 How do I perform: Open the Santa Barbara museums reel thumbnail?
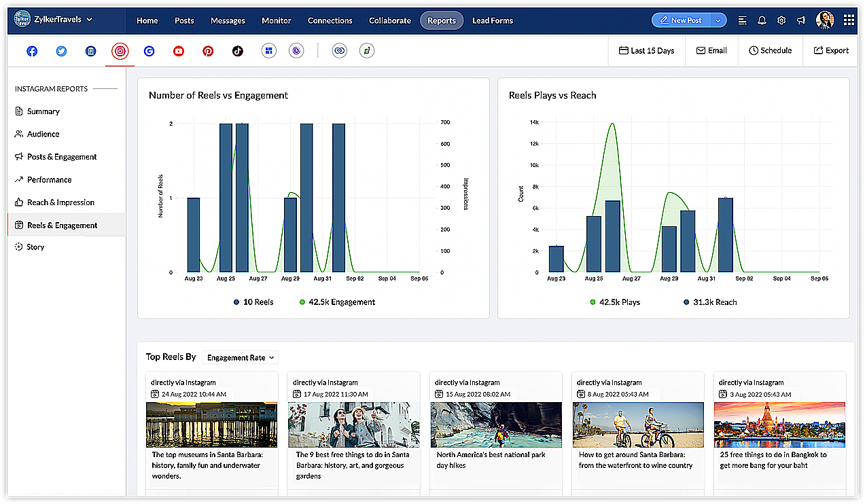pyautogui.click(x=211, y=425)
